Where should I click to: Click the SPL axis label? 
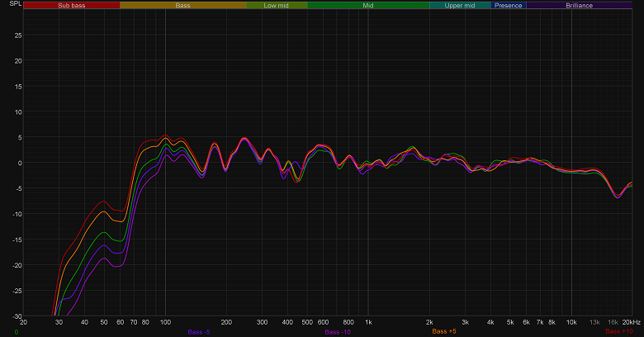tap(16, 3)
